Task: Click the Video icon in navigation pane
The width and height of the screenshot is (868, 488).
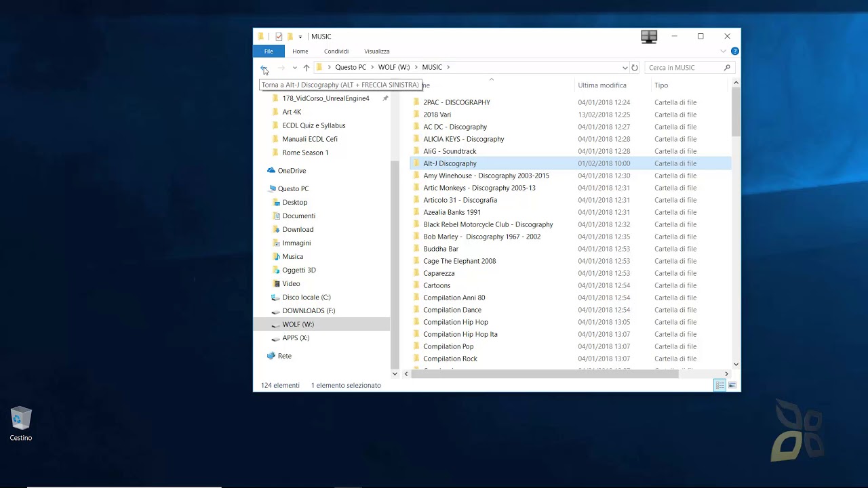Action: click(276, 284)
